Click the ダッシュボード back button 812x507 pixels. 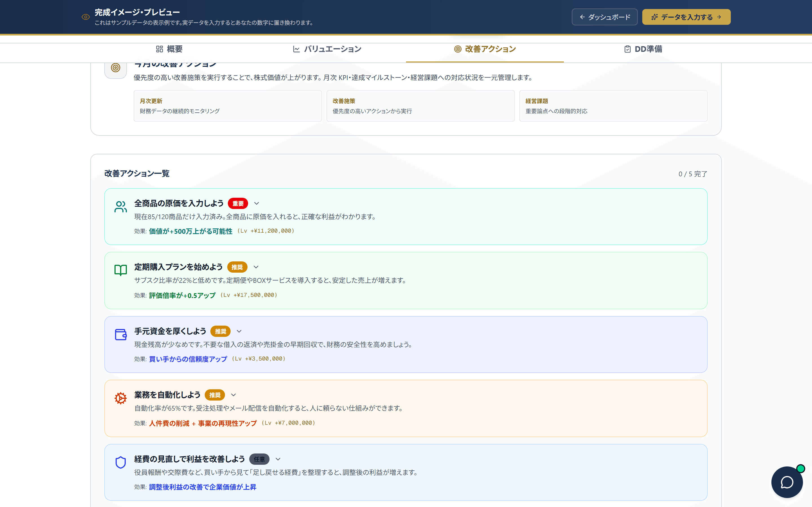coord(605,17)
